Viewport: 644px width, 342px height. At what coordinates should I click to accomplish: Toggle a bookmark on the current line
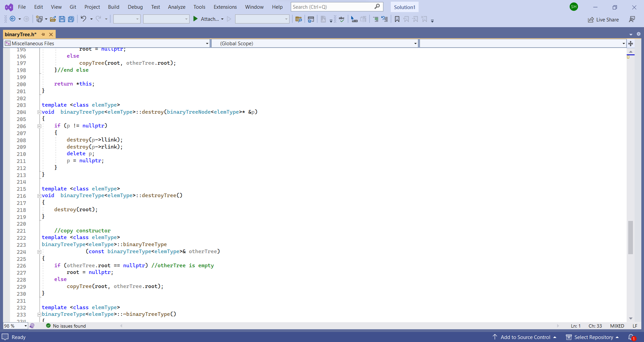pos(397,19)
